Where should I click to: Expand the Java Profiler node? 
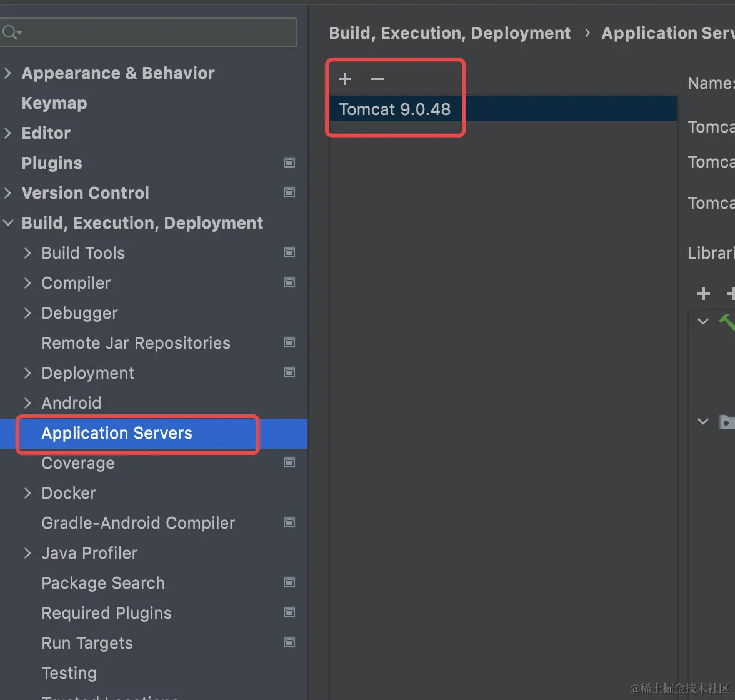click(x=27, y=553)
